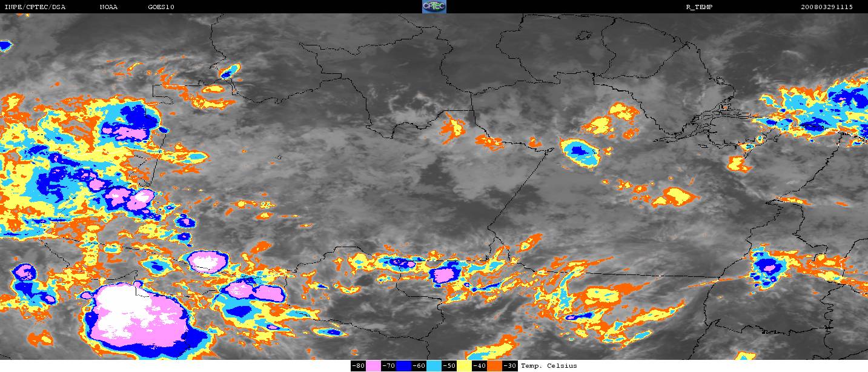Click the Temp. Celsius legend label
The height and width of the screenshot is (372, 868).
[x=549, y=366]
